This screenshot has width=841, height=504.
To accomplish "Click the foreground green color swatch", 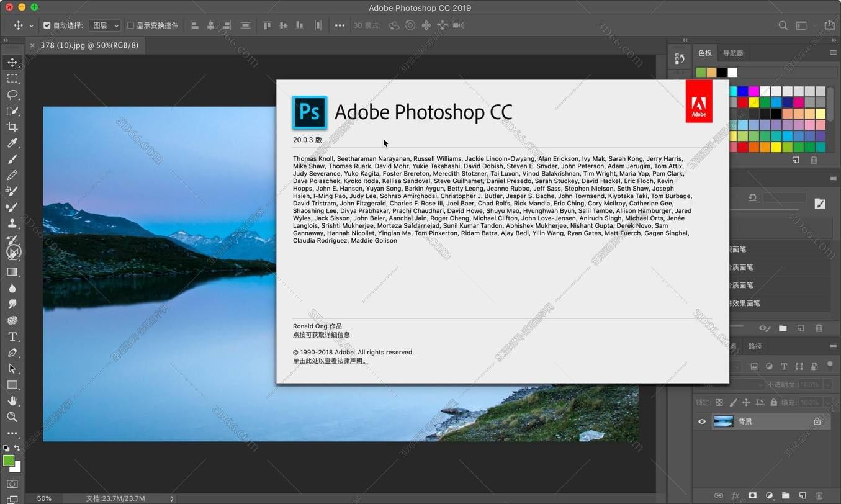I will 9,461.
